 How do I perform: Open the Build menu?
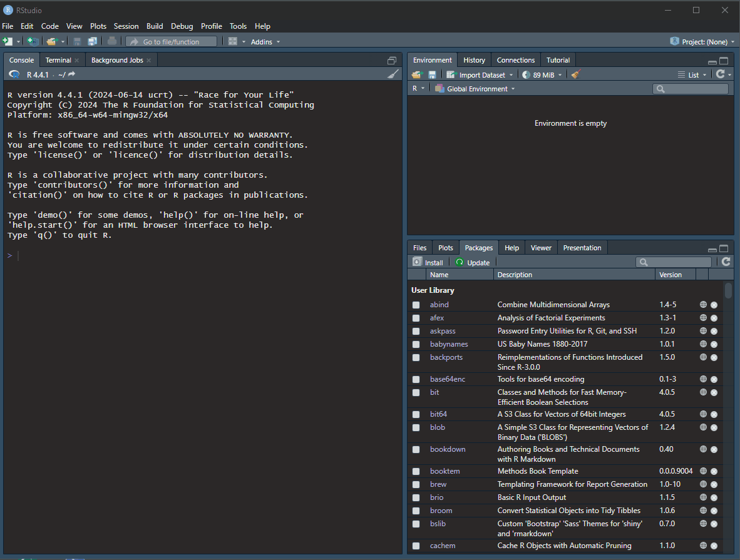(155, 26)
